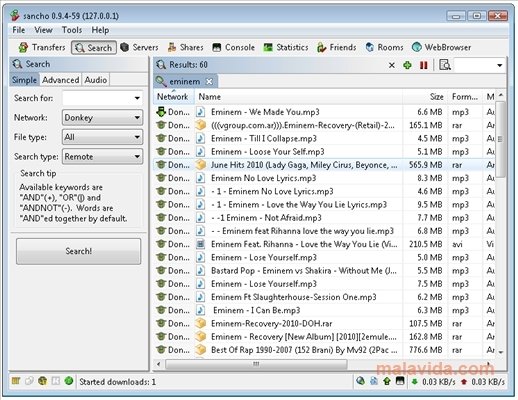Image resolution: width=518 pixels, height=400 pixels.
Task: Open the Search type dropdown showing Remote
Action: point(102,156)
